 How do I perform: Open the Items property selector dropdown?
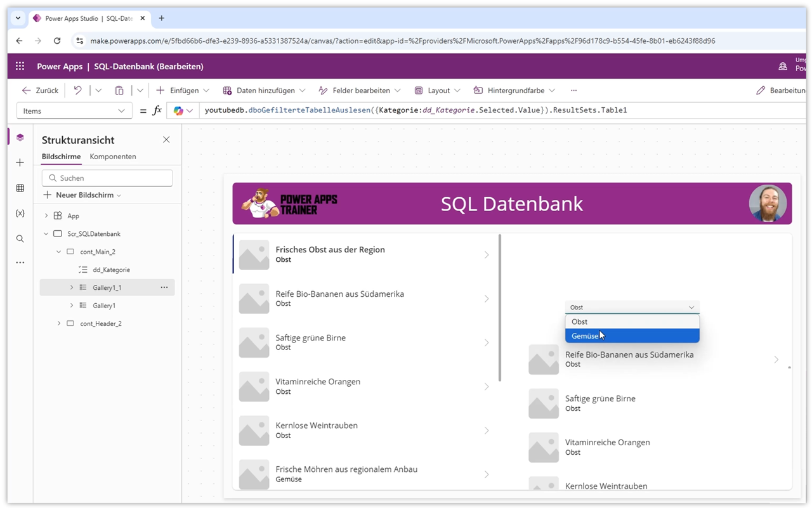[74, 110]
